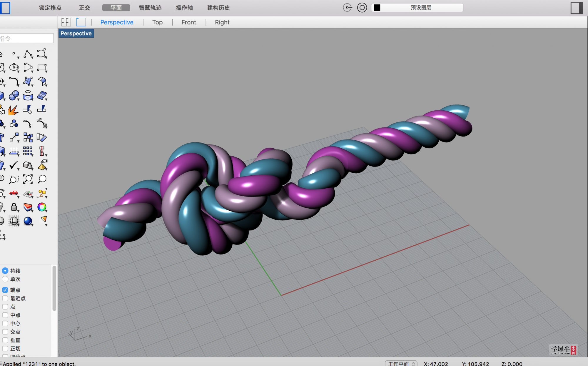Open the 工作平面 dropdown in status bar

point(401,363)
